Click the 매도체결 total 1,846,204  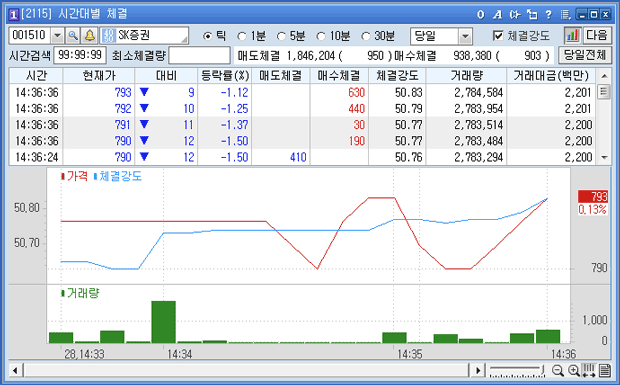point(311,56)
